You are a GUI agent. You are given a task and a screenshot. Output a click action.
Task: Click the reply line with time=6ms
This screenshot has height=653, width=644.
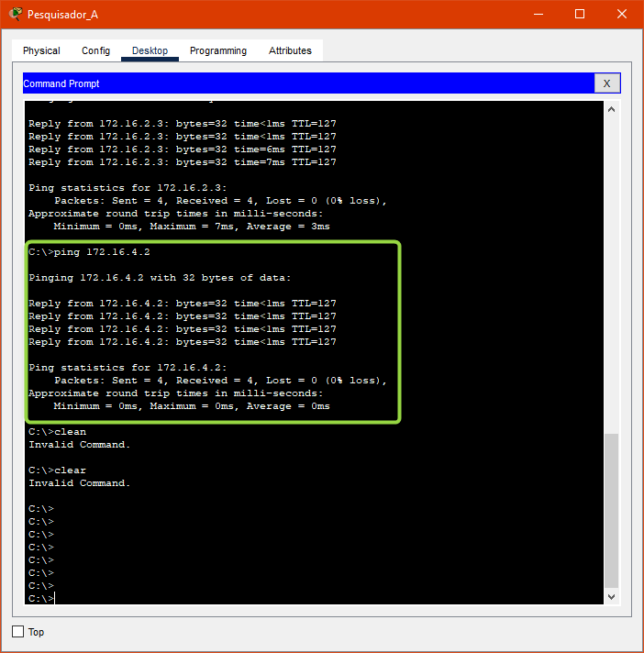(x=182, y=149)
